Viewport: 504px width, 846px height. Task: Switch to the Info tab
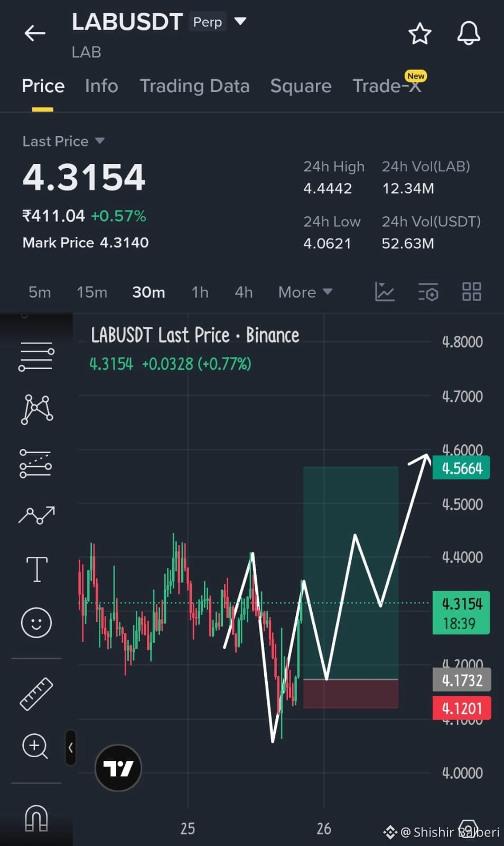click(101, 86)
